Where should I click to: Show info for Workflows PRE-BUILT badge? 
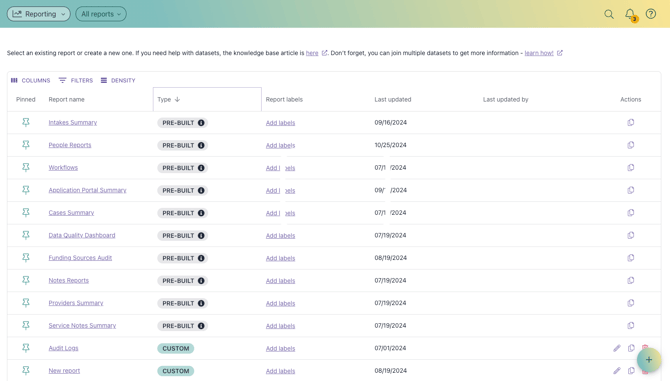click(201, 168)
